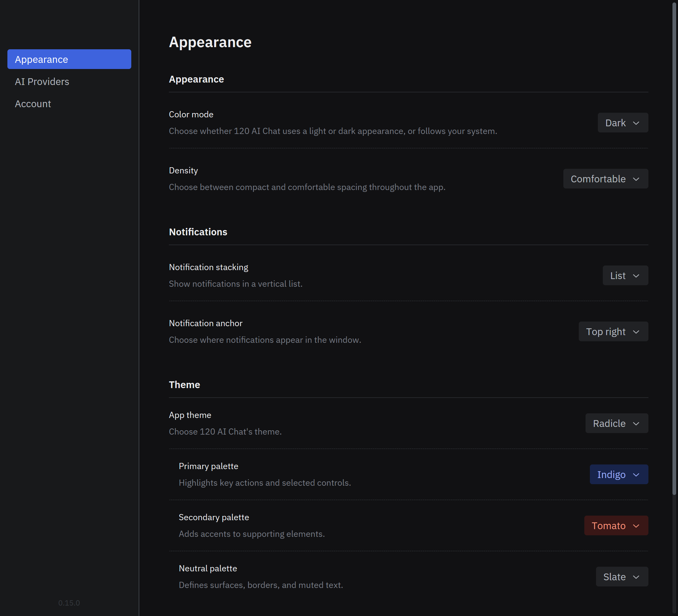
Task: Open the Neutral palette Slate dropdown
Action: pyautogui.click(x=622, y=577)
